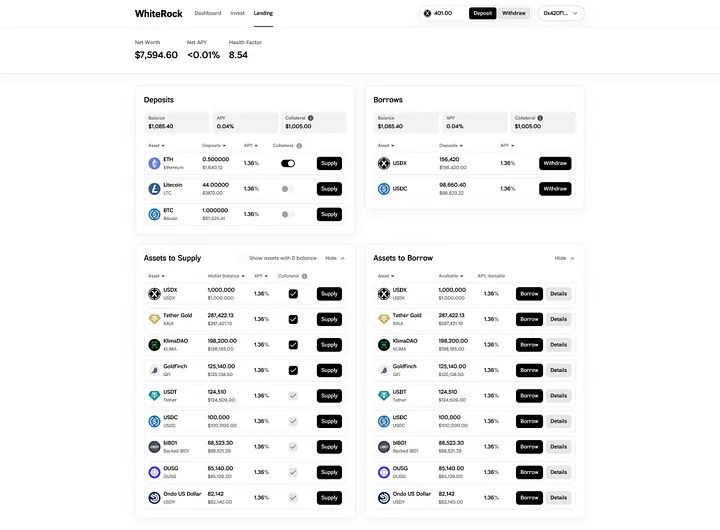Sort by Wallet Balance column in Assets to Supply

pos(225,276)
